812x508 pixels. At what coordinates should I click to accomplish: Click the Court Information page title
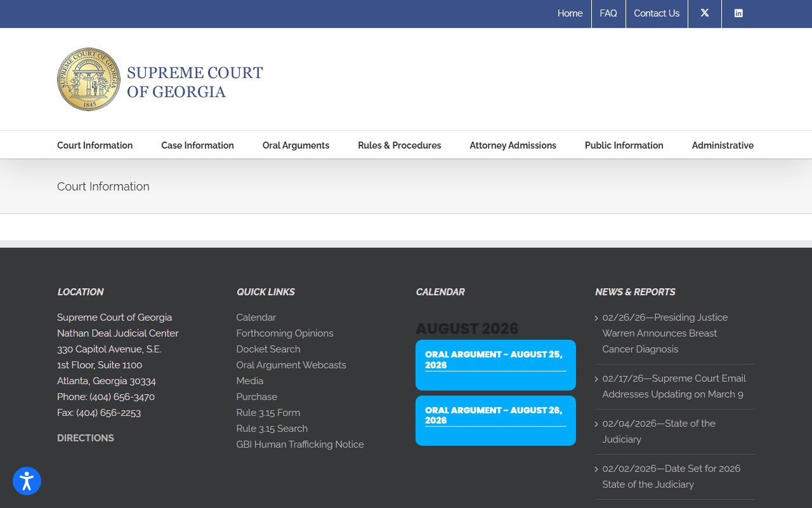point(103,187)
